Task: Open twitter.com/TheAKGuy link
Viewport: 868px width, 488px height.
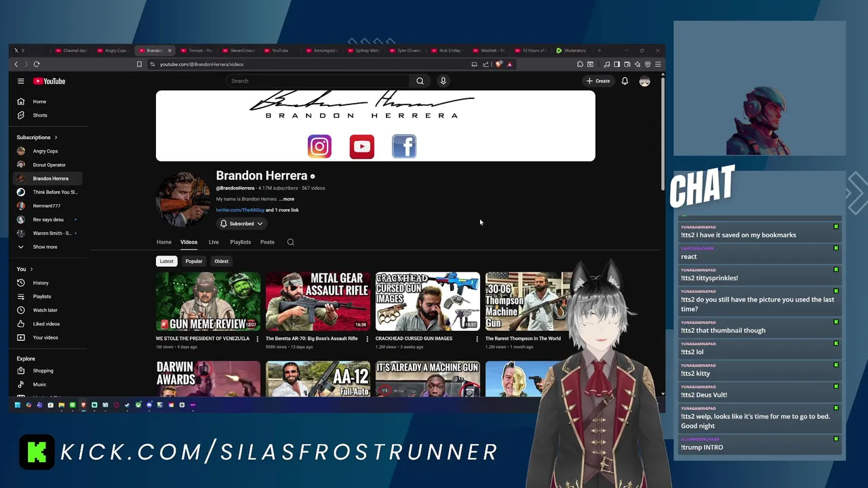Action: pos(240,210)
